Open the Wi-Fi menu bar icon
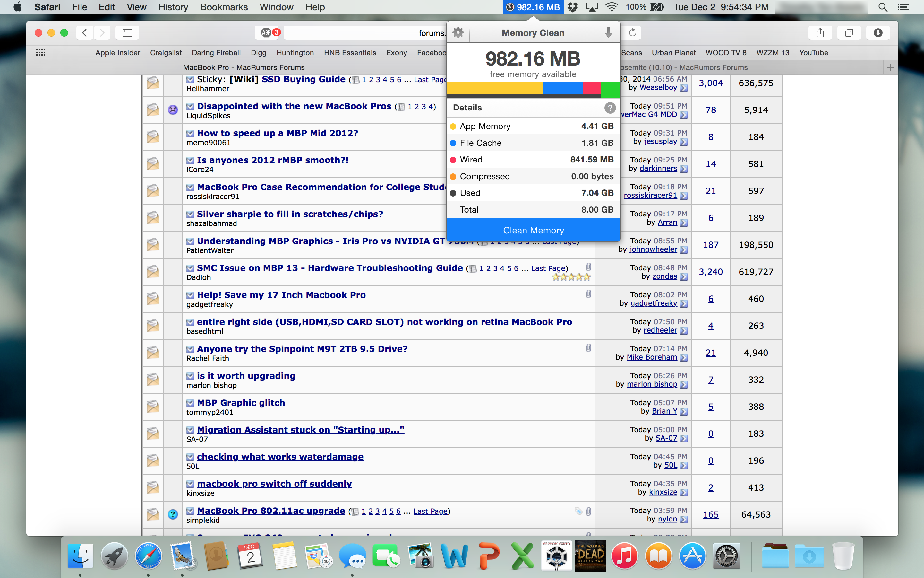The image size is (924, 578). [612, 7]
